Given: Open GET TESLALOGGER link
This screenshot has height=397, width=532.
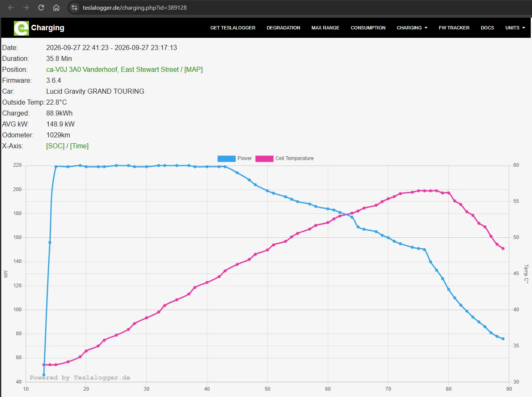Looking at the screenshot, I should tap(233, 28).
